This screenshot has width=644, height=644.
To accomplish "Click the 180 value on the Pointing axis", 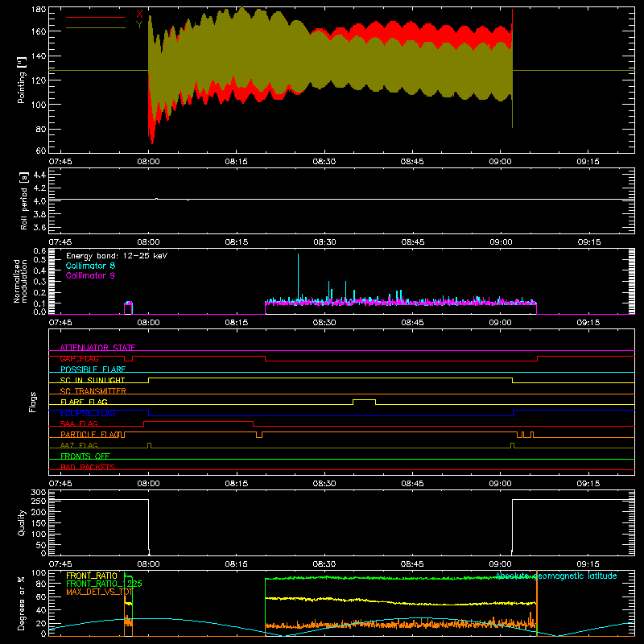I will pos(39,10).
